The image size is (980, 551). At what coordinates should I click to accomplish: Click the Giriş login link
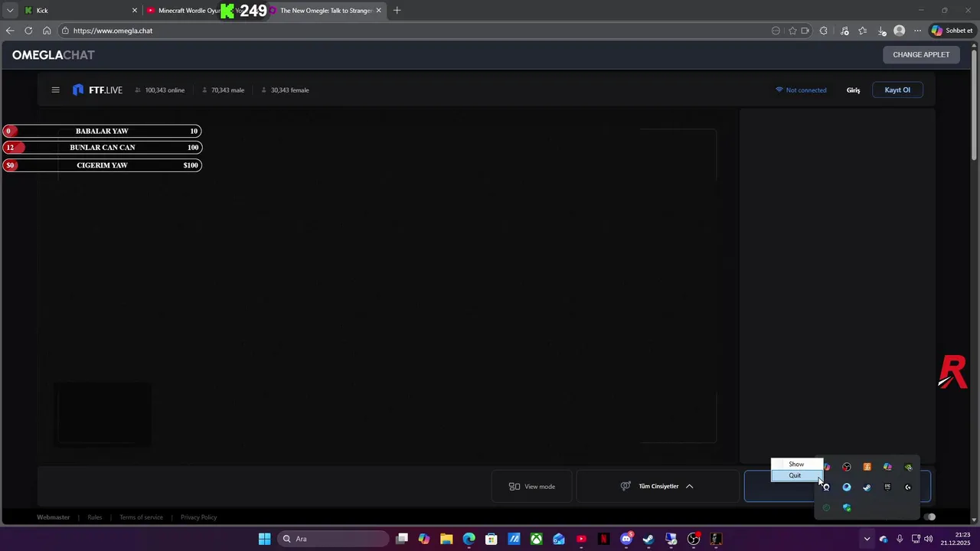tap(853, 90)
